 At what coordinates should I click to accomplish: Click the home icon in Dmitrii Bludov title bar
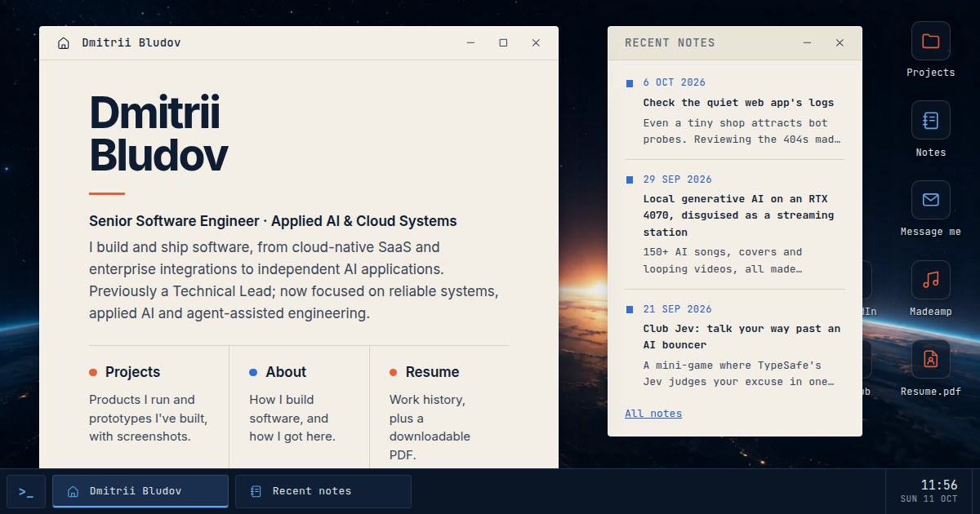point(64,43)
